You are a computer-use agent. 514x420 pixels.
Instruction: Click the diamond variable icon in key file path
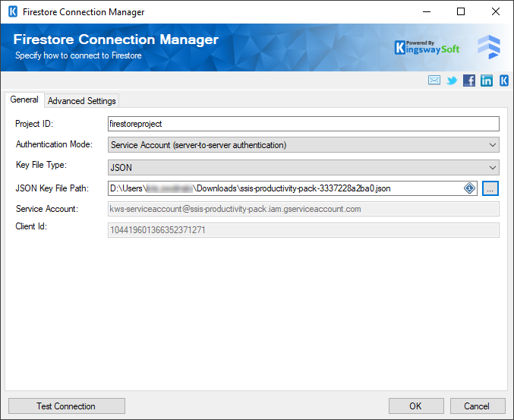pyautogui.click(x=469, y=188)
